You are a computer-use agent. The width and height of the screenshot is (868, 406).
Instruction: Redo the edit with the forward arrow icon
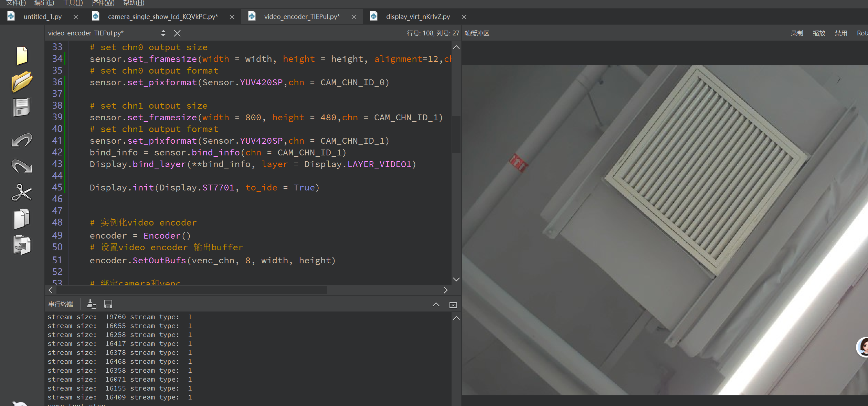(22, 166)
